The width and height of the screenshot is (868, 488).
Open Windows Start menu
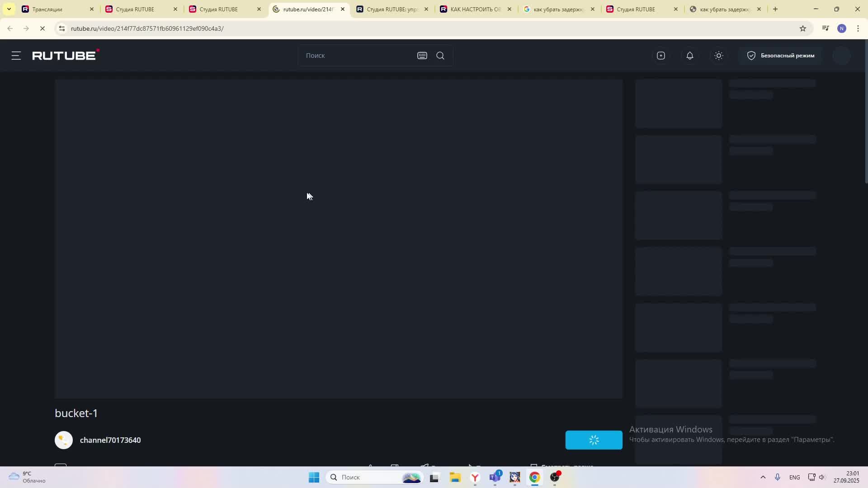[314, 477]
